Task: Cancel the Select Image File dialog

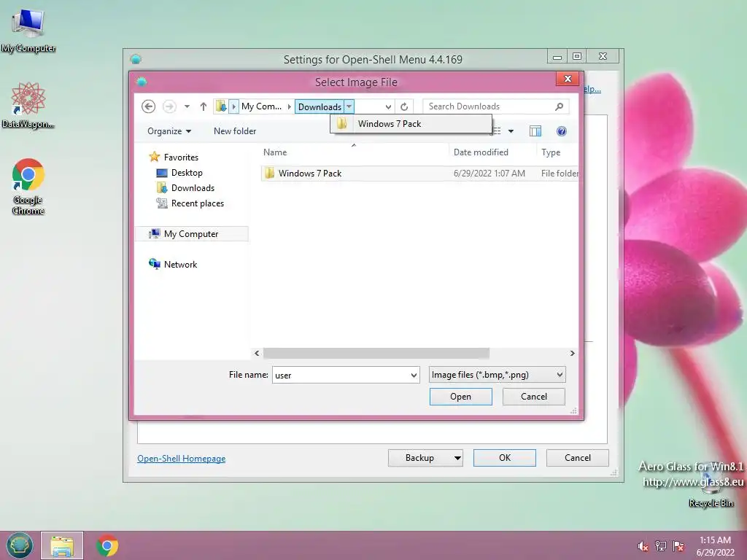Action: [533, 397]
